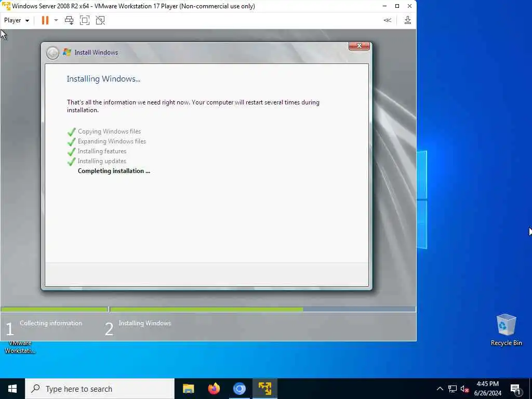
Task: Open the notification center icon
Action: click(x=515, y=389)
